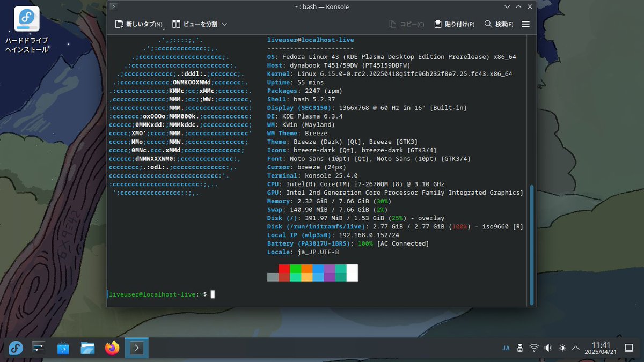Click the コピー copy button
Screen dimensions: 644x362
tap(406, 24)
